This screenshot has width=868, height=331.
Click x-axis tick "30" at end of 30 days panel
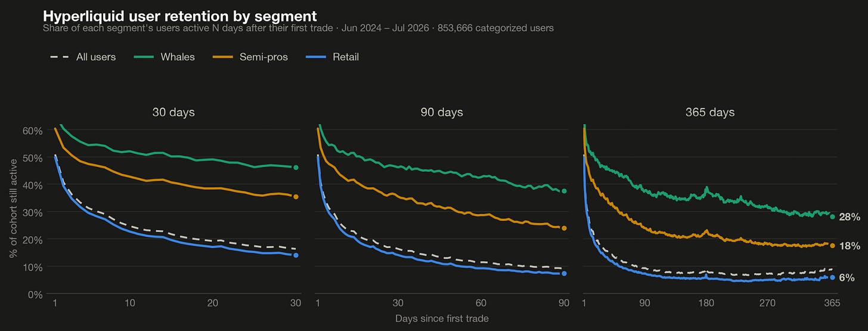click(295, 304)
